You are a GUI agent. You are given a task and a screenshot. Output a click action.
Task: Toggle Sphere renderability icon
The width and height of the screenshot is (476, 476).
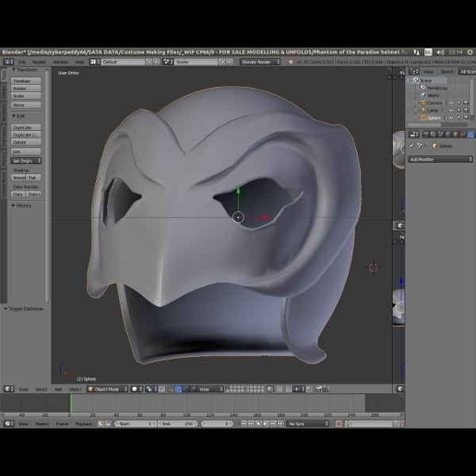tap(466, 117)
